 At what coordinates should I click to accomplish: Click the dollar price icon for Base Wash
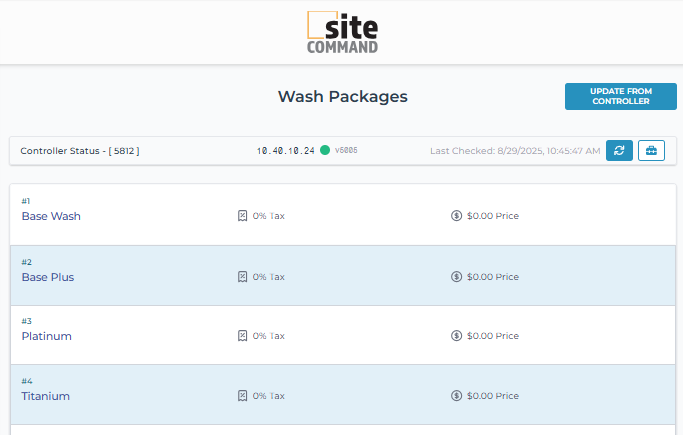click(456, 216)
